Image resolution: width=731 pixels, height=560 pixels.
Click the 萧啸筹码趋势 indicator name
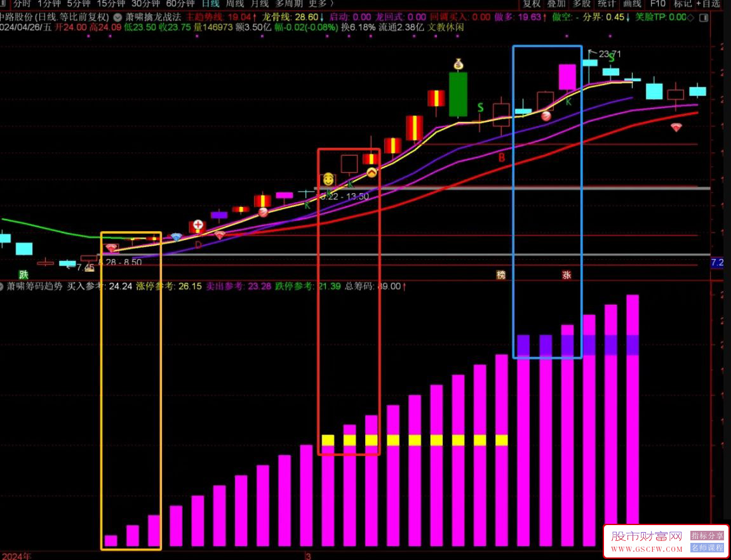(34, 286)
